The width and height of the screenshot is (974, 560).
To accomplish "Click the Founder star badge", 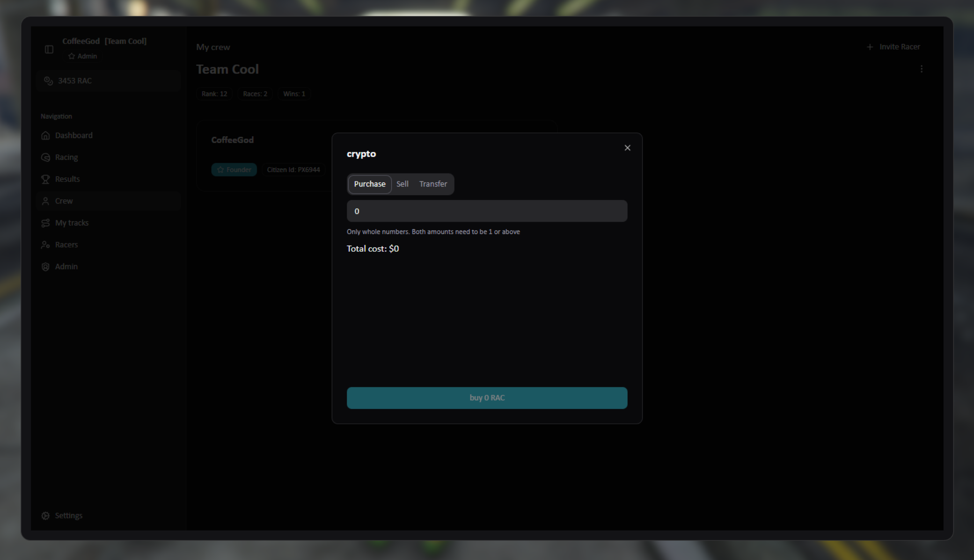I will click(x=234, y=169).
